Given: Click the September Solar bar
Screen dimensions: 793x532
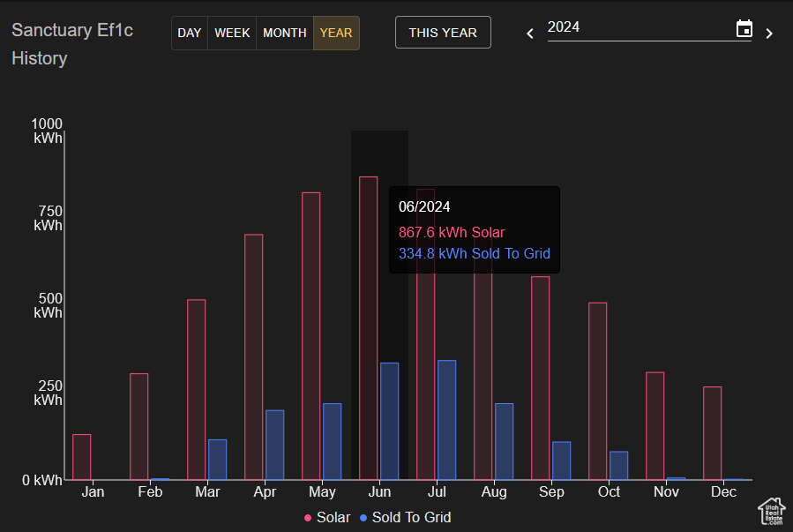Looking at the screenshot, I should pos(541,378).
